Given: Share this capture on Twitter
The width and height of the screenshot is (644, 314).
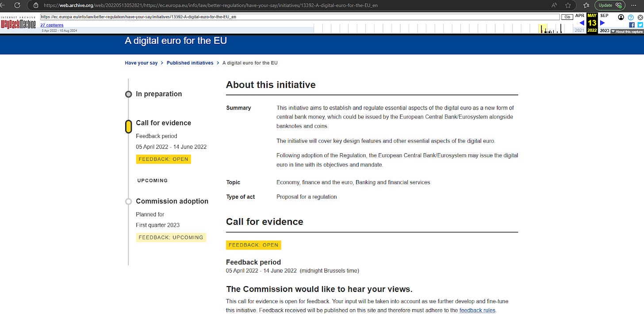Looking at the screenshot, I should tap(640, 25).
